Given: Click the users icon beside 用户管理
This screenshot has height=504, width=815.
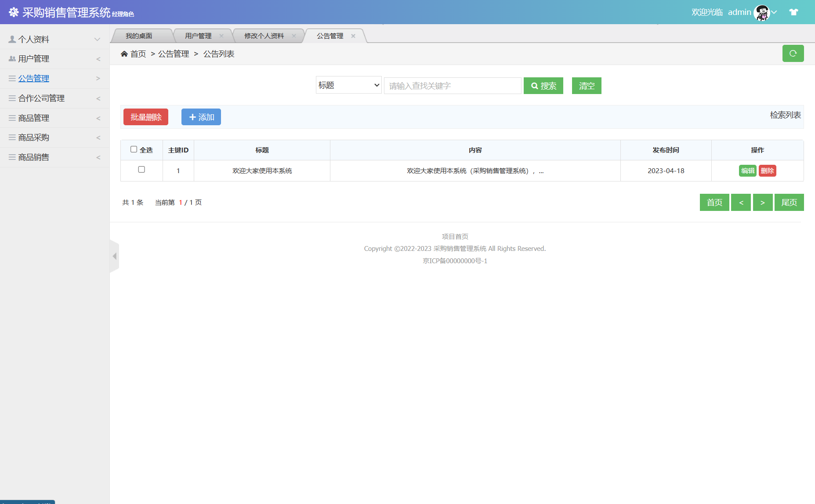Looking at the screenshot, I should 11,58.
